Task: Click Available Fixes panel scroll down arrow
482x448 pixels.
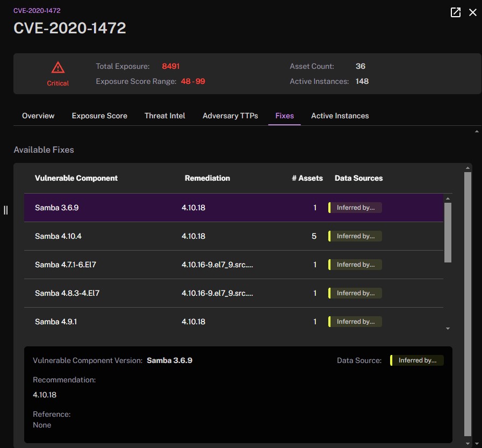Action: pos(467,443)
